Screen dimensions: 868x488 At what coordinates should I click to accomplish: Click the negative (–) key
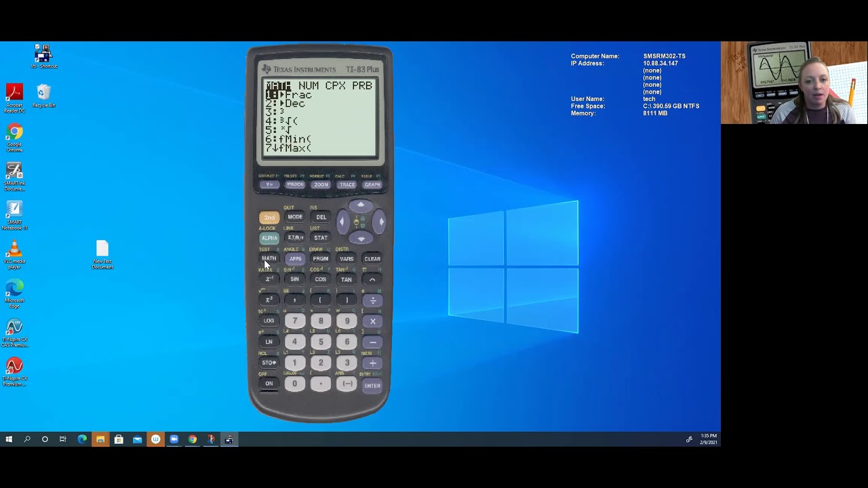pos(347,384)
